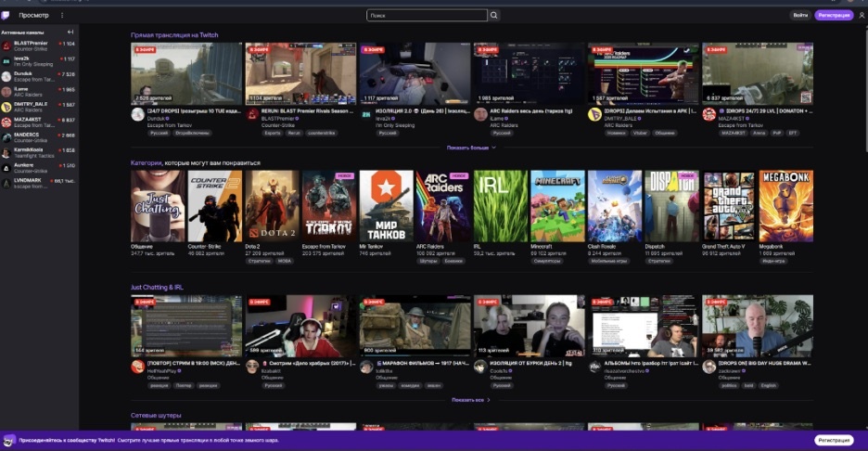Image resolution: width=868 pixels, height=451 pixels.
Task: Click Регистрация button in bottom purple banner
Action: pos(834,441)
